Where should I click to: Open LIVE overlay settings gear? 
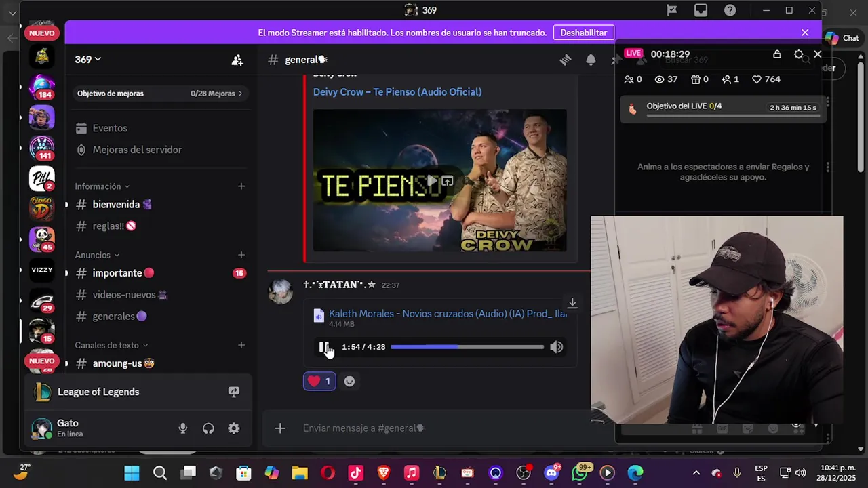click(x=799, y=54)
